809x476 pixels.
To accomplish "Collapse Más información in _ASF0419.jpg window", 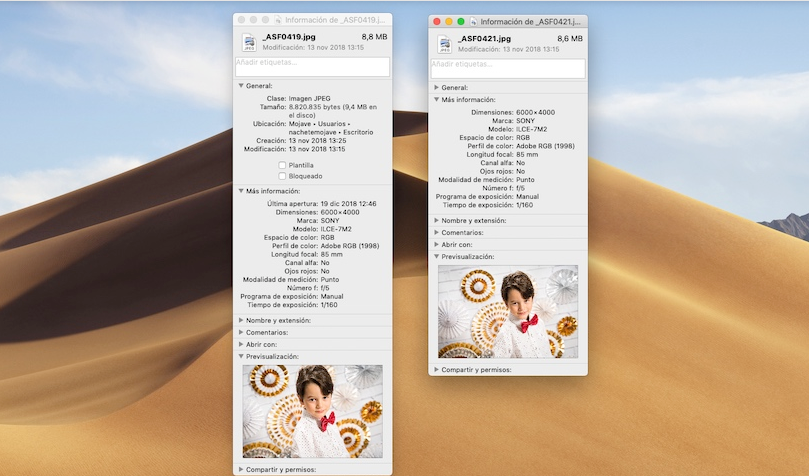I will 241,191.
